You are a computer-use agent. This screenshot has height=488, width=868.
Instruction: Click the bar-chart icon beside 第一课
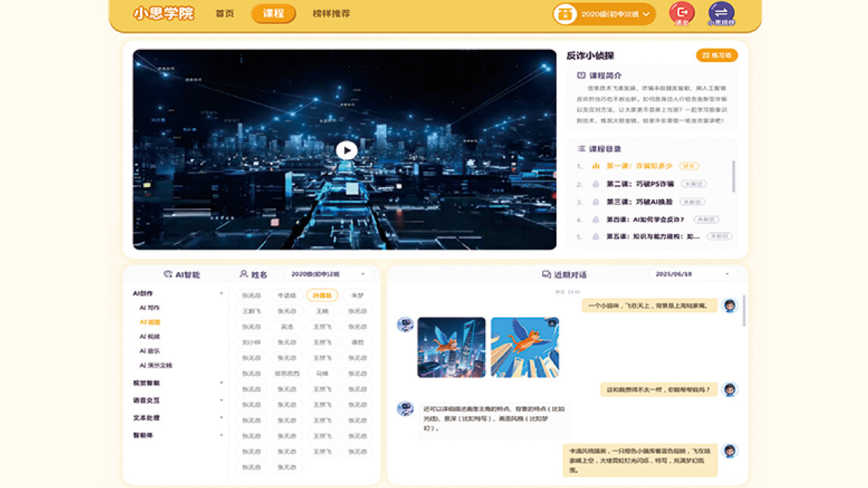coord(596,165)
